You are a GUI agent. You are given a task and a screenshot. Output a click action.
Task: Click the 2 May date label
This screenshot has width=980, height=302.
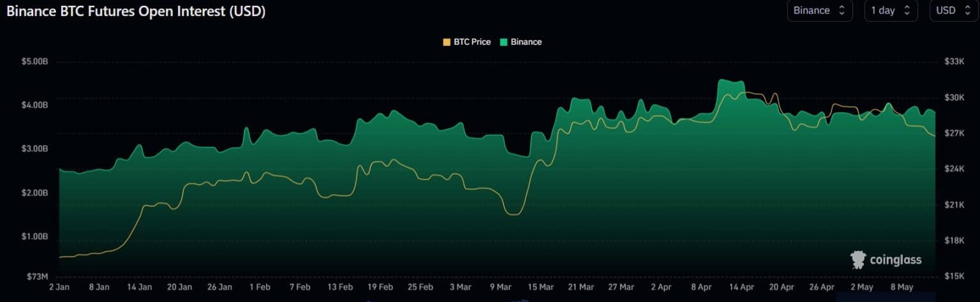pos(861,287)
